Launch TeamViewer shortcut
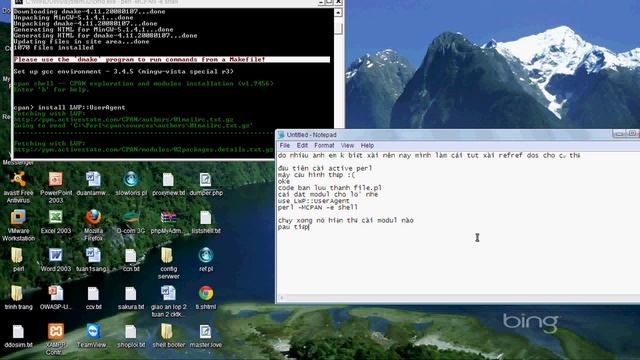This screenshot has width=640, height=360. 93,331
